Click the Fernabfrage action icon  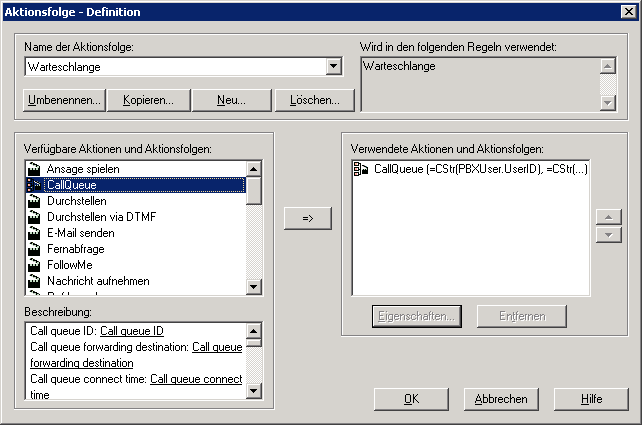click(x=34, y=249)
